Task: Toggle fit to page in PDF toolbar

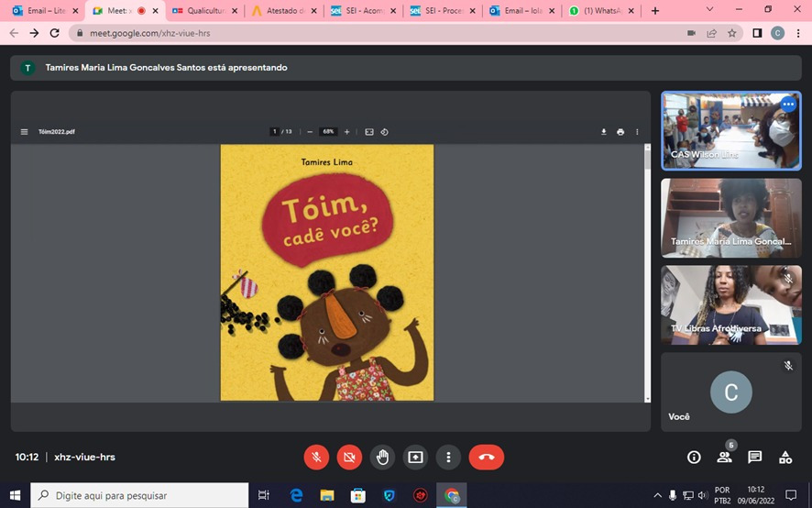Action: coord(369,132)
